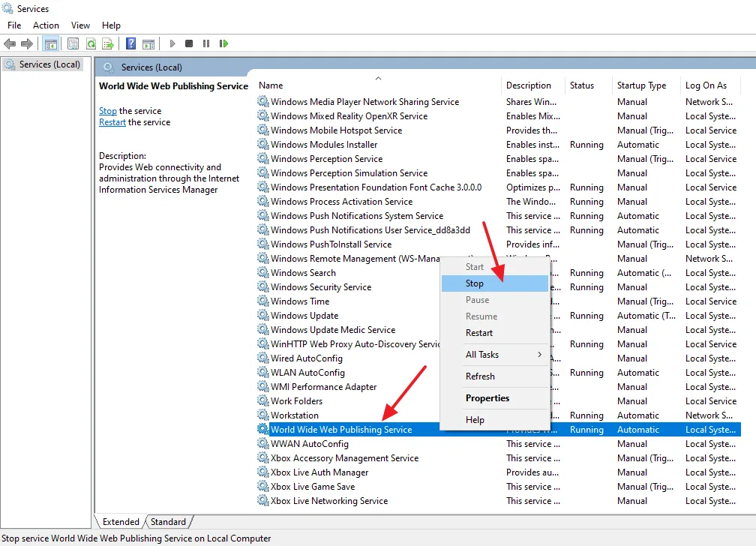Sort by the Status column header
The width and height of the screenshot is (756, 546).
coord(588,85)
